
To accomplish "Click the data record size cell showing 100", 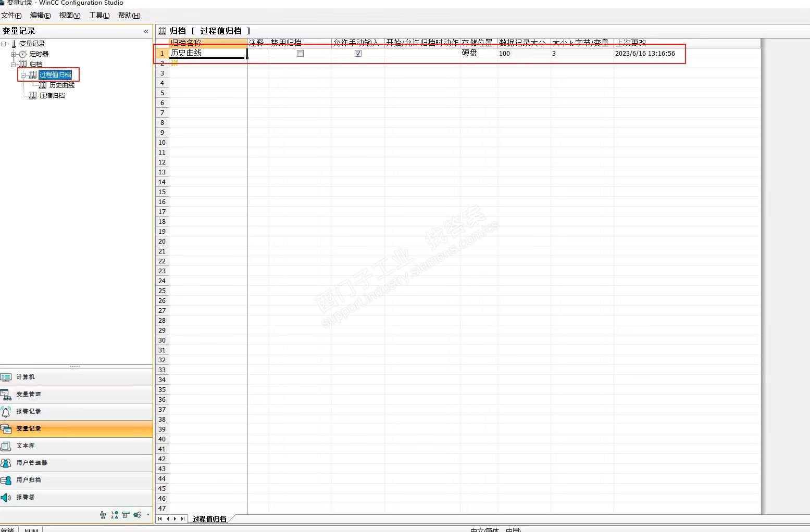I will point(524,53).
